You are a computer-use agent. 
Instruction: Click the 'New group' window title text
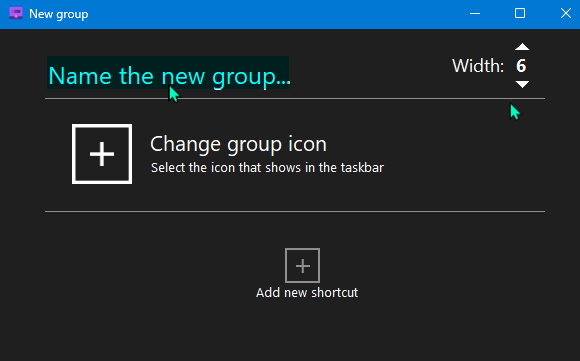(58, 14)
